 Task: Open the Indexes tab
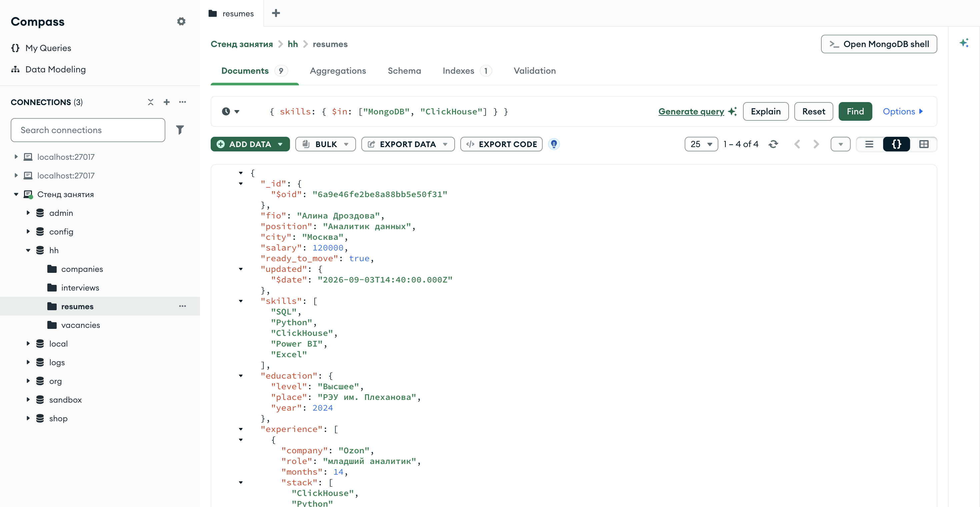click(467, 71)
